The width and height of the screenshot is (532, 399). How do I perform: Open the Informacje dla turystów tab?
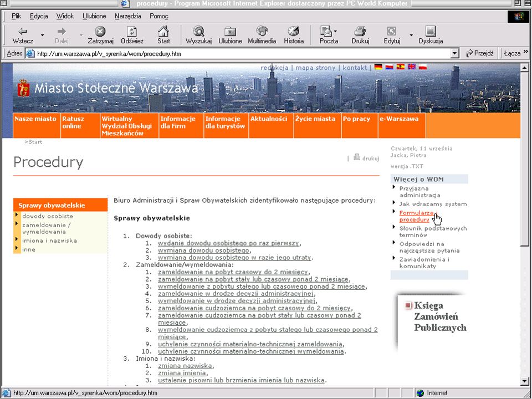tap(226, 126)
